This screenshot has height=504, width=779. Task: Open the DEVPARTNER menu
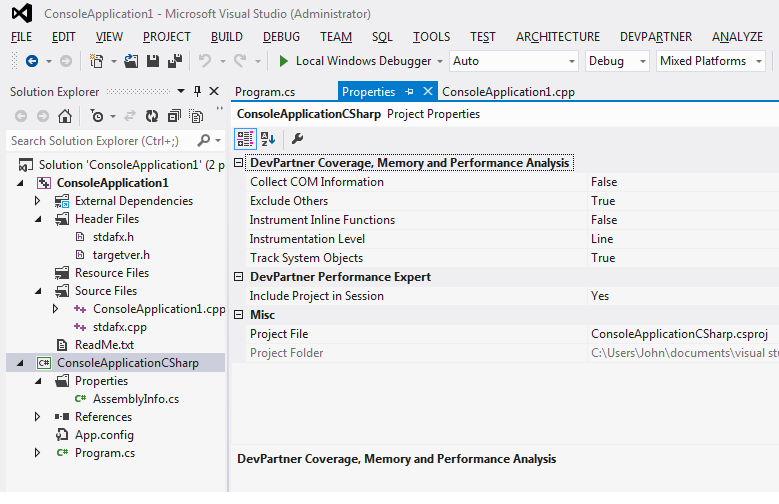point(655,37)
